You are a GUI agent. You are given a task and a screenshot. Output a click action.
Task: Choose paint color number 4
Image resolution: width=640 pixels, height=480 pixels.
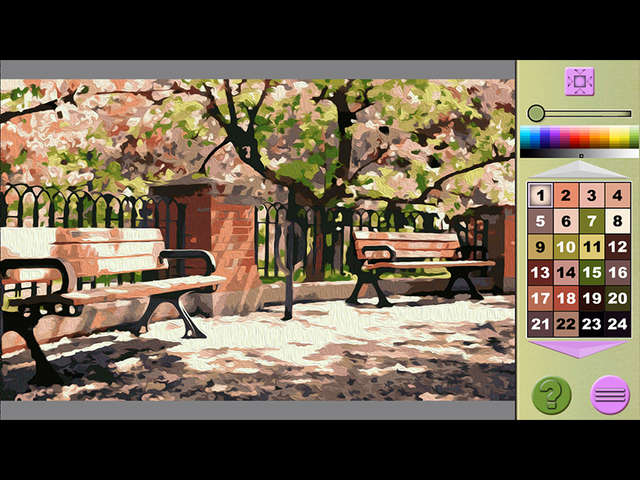pos(617,196)
